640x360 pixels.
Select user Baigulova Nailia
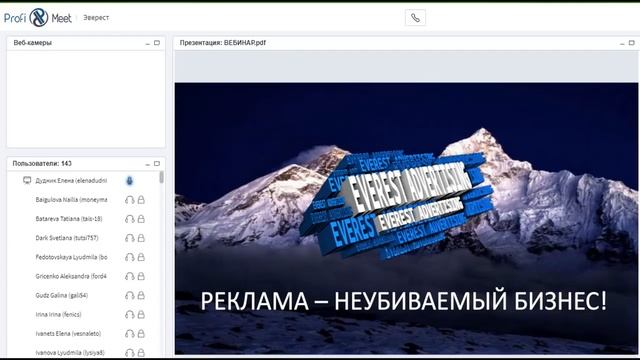click(x=71, y=200)
